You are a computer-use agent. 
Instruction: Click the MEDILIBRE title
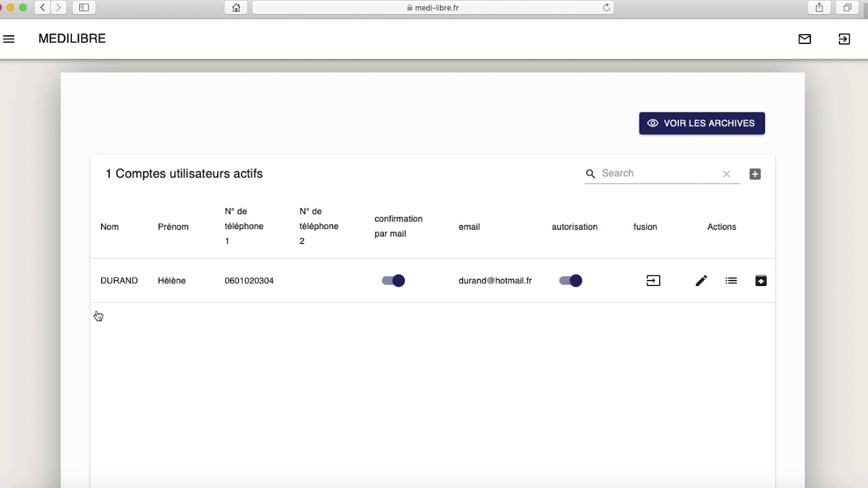(72, 39)
